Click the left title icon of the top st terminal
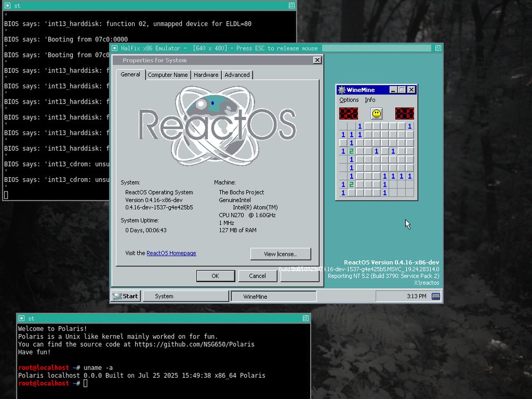The width and height of the screenshot is (532, 399). tap(7, 5)
